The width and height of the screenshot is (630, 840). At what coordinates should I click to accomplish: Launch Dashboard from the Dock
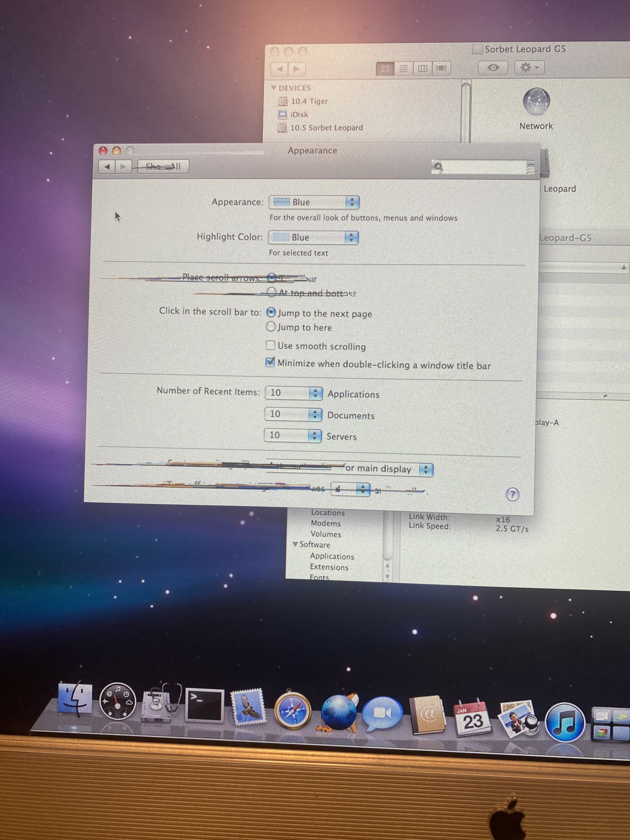coord(117,701)
